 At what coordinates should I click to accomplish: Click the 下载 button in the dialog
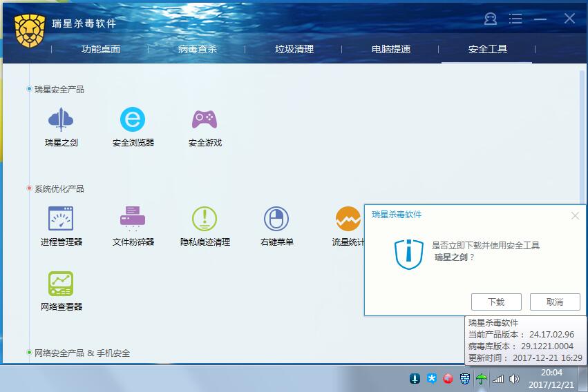pos(496,302)
